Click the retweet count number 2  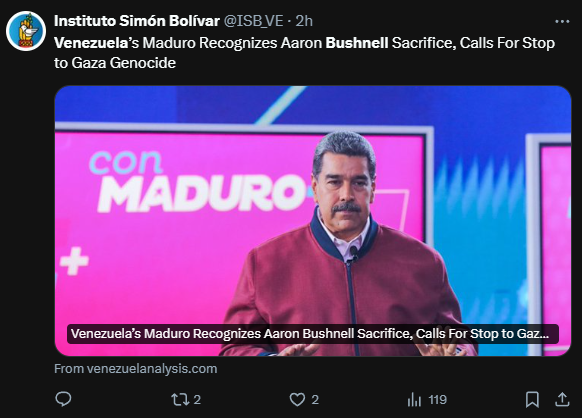click(197, 400)
